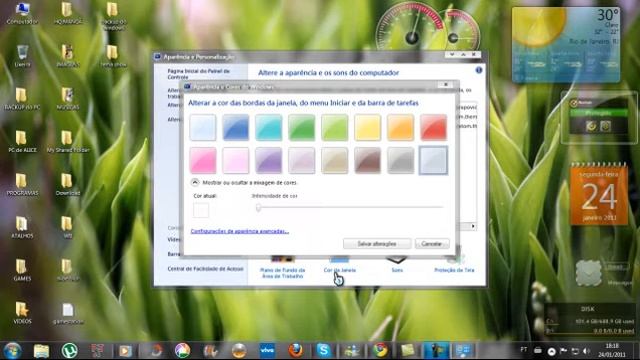The height and width of the screenshot is (360, 640).
Task: Select the Download desktop folder
Action: coord(68,184)
